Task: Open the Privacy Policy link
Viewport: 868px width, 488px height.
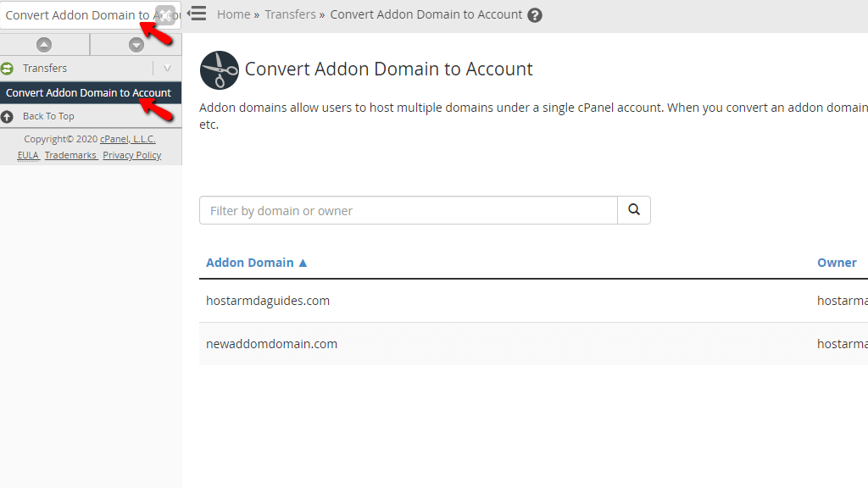Action: click(131, 156)
